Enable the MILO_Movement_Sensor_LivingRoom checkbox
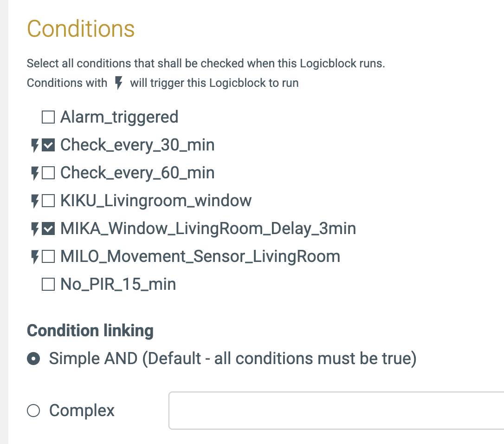 click(48, 257)
